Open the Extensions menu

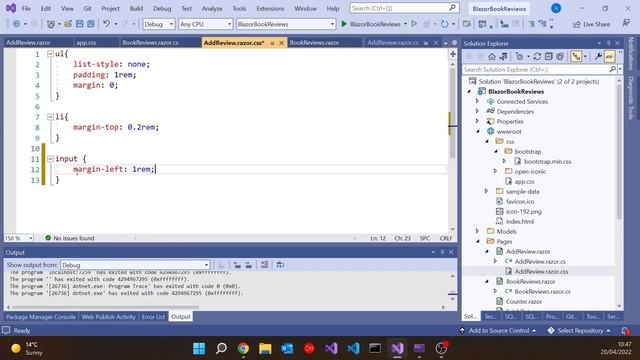270,8
